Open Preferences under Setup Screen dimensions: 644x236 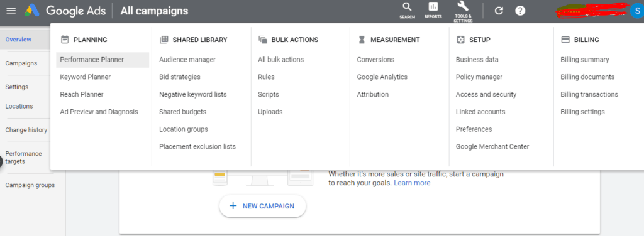474,129
